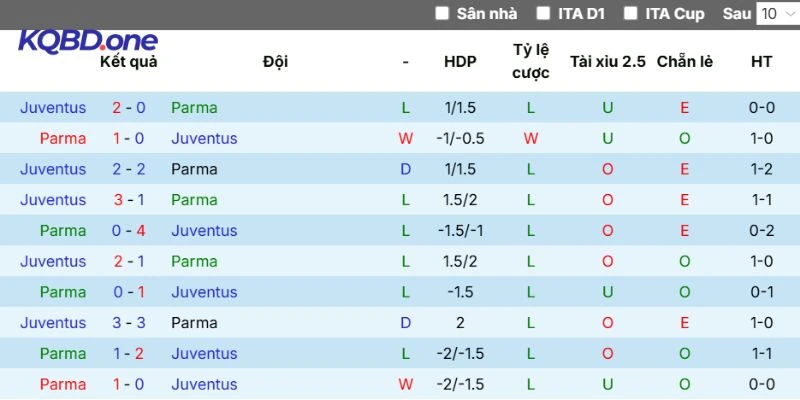This screenshot has height=400, width=800.
Task: Click the 1 - 2 match score
Action: tap(128, 354)
